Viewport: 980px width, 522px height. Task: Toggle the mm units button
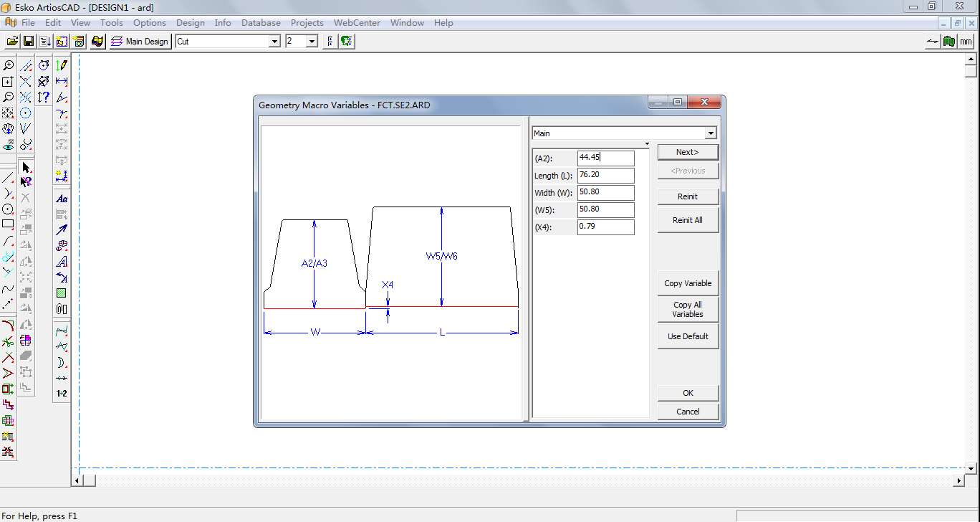click(966, 42)
